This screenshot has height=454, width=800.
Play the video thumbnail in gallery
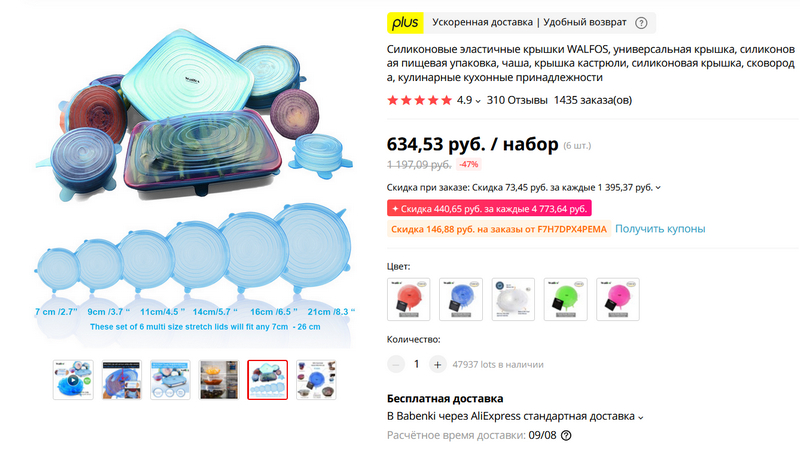pos(73,380)
